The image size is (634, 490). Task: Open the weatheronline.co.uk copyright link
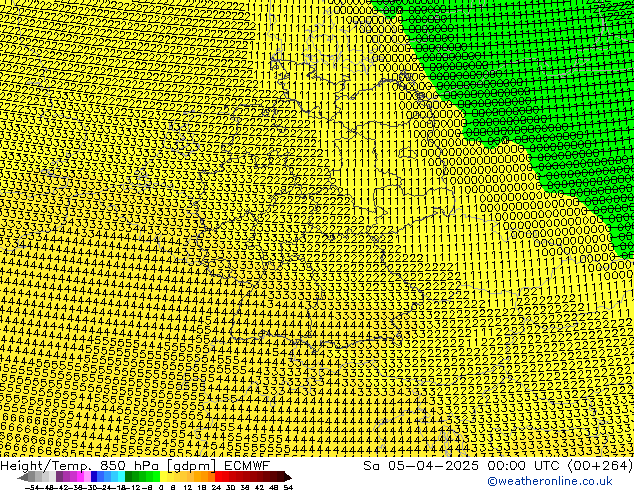(550, 481)
